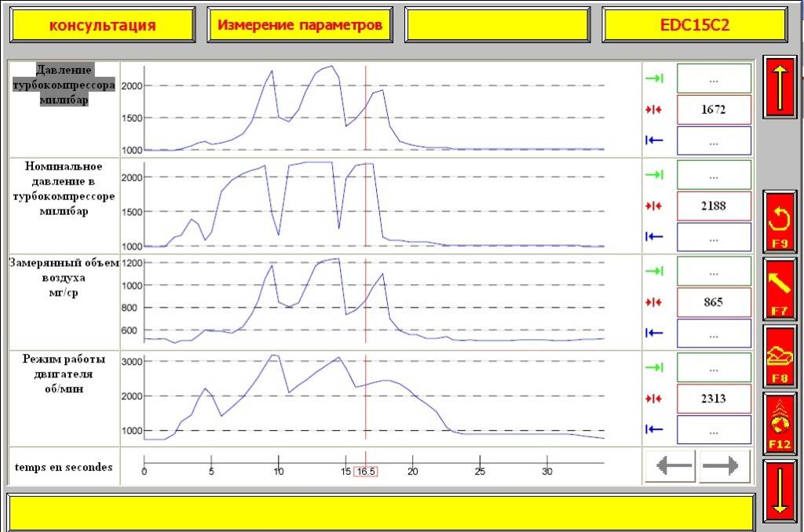Click the EDC15C2 header button

[x=695, y=25]
